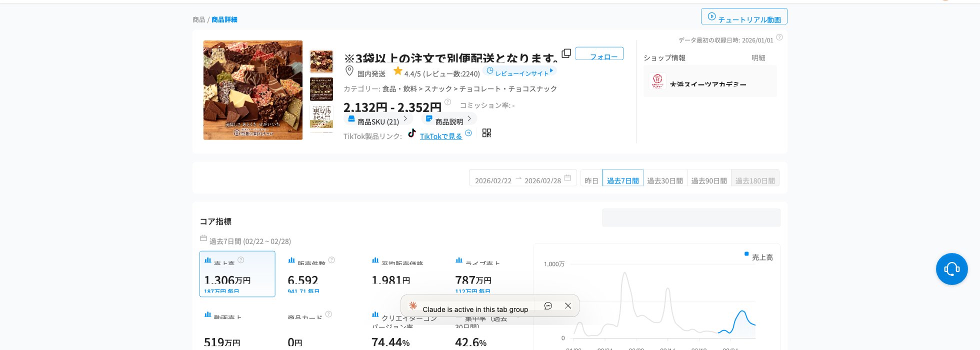Select the ライブ売上 787万円 metric card
Image resolution: width=980 pixels, height=350 pixels.
(488, 274)
